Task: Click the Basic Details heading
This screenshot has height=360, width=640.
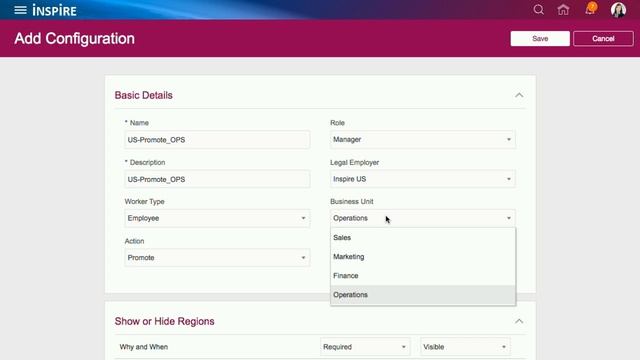Action: click(144, 95)
